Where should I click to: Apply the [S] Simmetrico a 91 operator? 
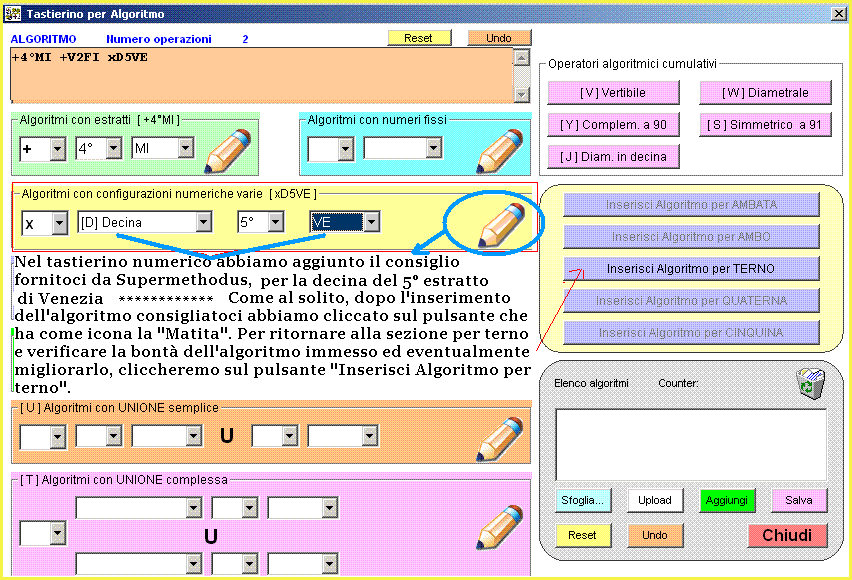(765, 125)
